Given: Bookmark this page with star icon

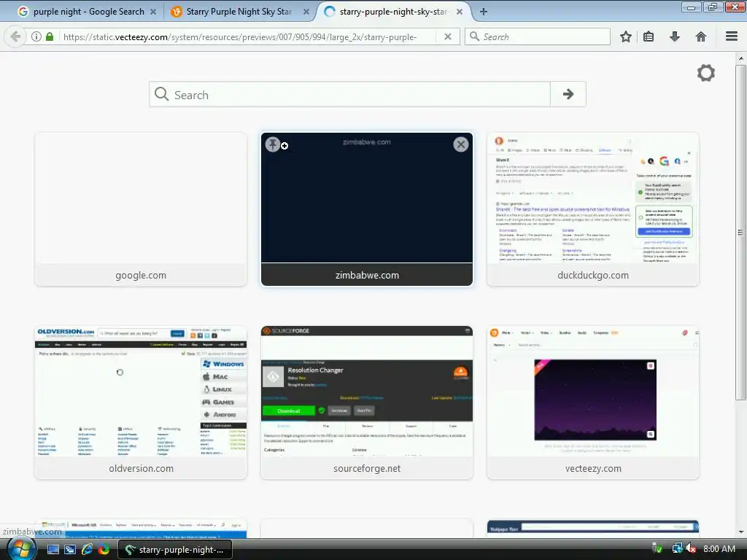Looking at the screenshot, I should pyautogui.click(x=625, y=36).
